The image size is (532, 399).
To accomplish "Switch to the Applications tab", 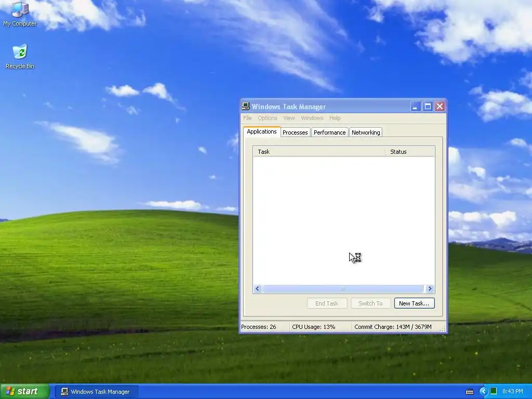I will [262, 131].
